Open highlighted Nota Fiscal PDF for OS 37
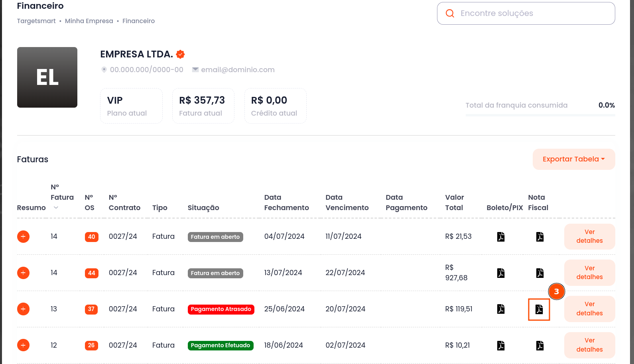634x364 pixels. (539, 309)
